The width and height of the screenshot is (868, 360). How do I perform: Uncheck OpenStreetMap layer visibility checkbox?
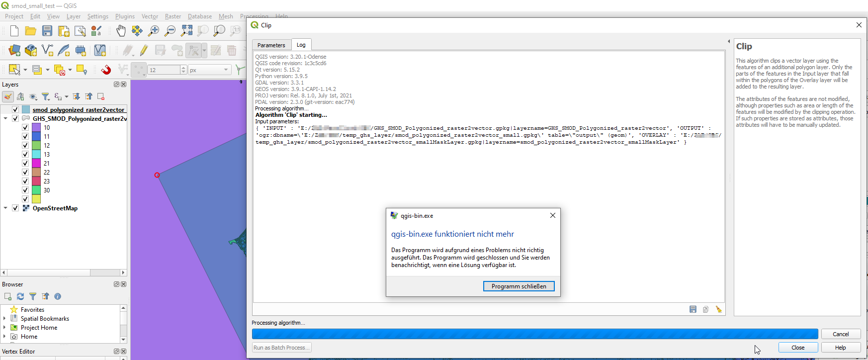(x=15, y=208)
